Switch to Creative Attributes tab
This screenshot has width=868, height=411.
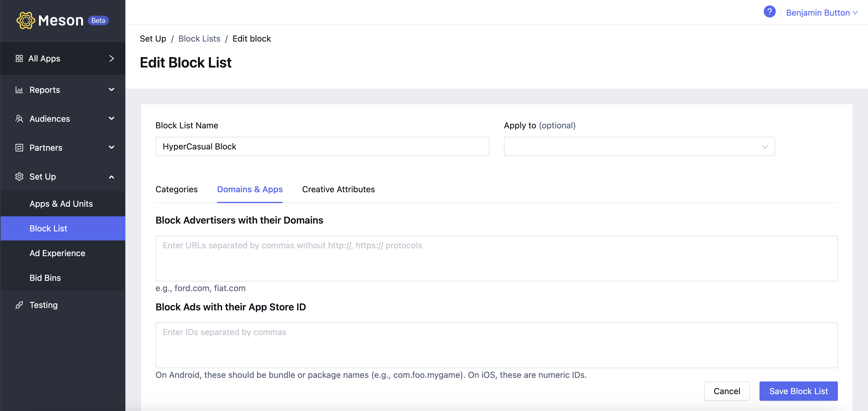point(338,189)
